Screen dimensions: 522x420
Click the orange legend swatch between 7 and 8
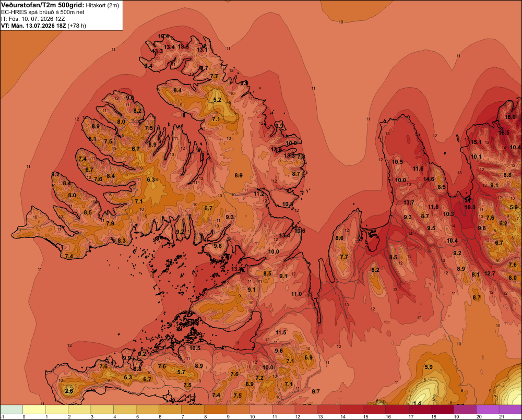[x=193, y=409]
